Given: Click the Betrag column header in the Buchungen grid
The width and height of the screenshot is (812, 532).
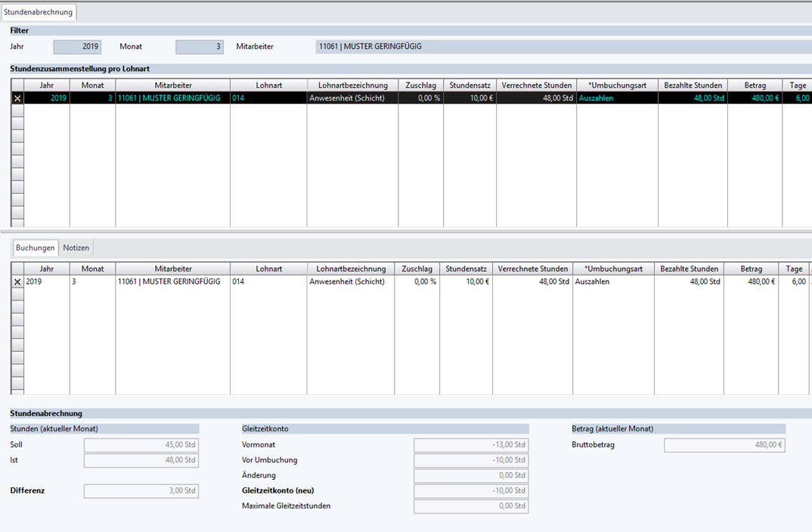Looking at the screenshot, I should [751, 269].
